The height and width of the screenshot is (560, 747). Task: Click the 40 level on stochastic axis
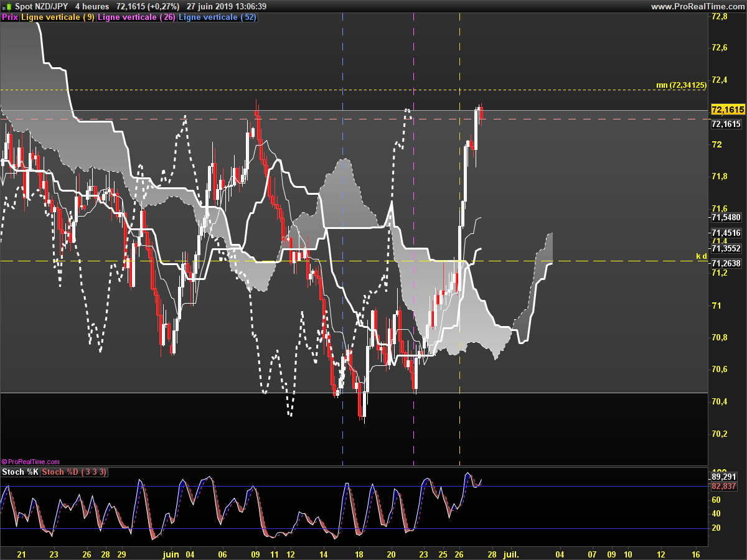tap(716, 513)
